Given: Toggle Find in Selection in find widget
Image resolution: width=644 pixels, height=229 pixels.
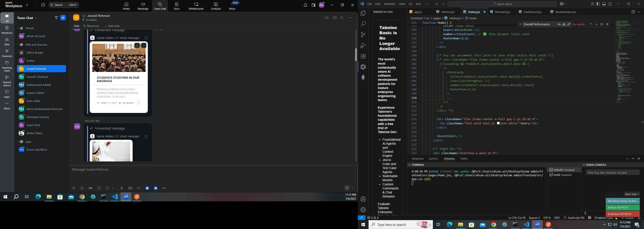Looking at the screenshot, I should [602, 24].
